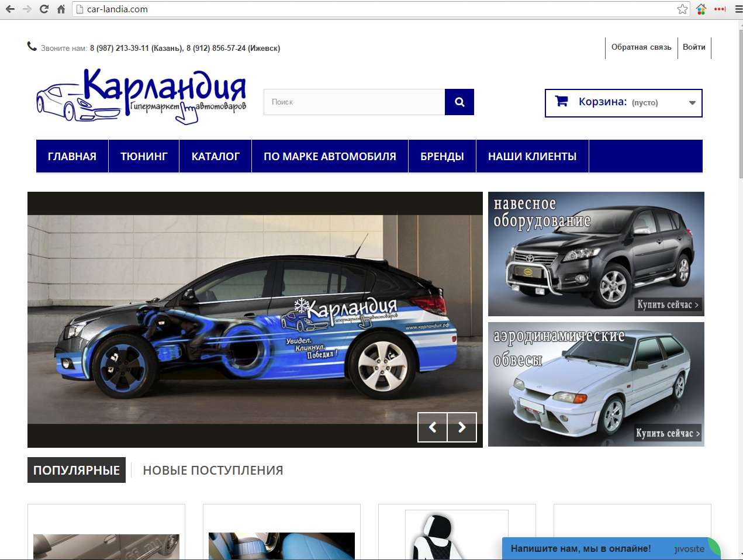Open ПО МАРКЕ АВТОМОБИЛЯ menu item
The width and height of the screenshot is (743, 560).
[x=330, y=156]
